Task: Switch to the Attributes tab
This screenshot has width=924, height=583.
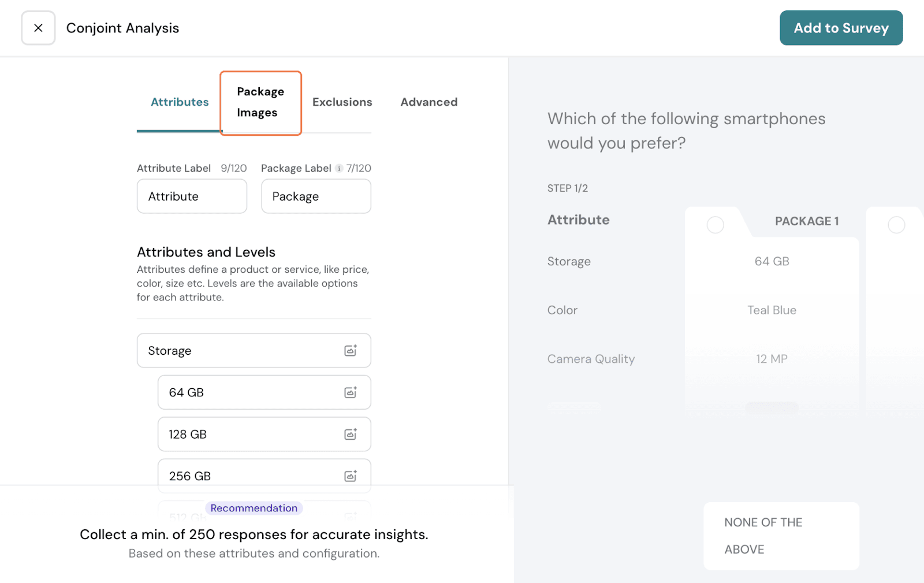Action: 180,102
